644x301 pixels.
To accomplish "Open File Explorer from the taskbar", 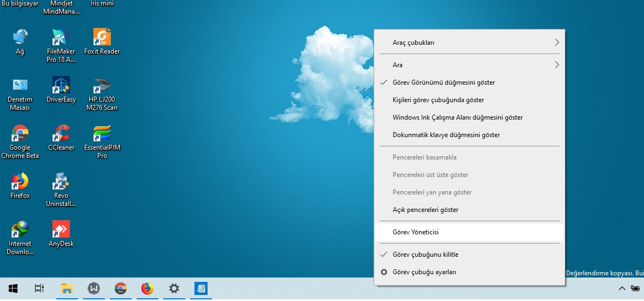I will pyautogui.click(x=67, y=288).
